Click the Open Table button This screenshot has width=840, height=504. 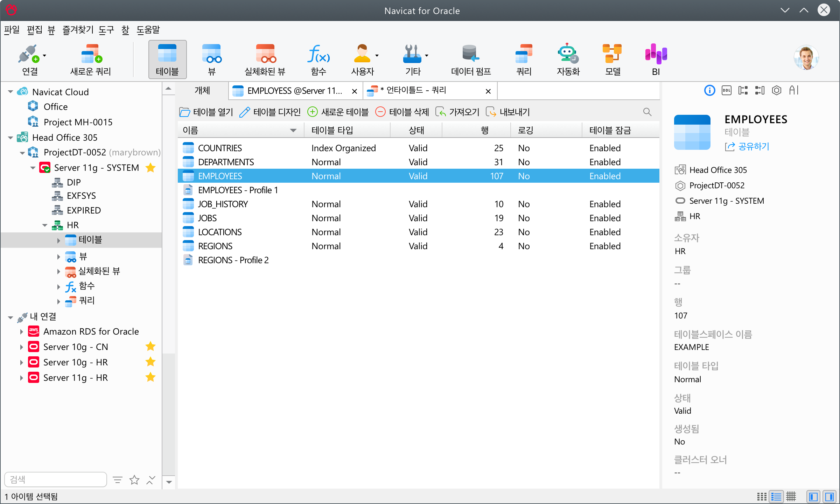coord(206,112)
